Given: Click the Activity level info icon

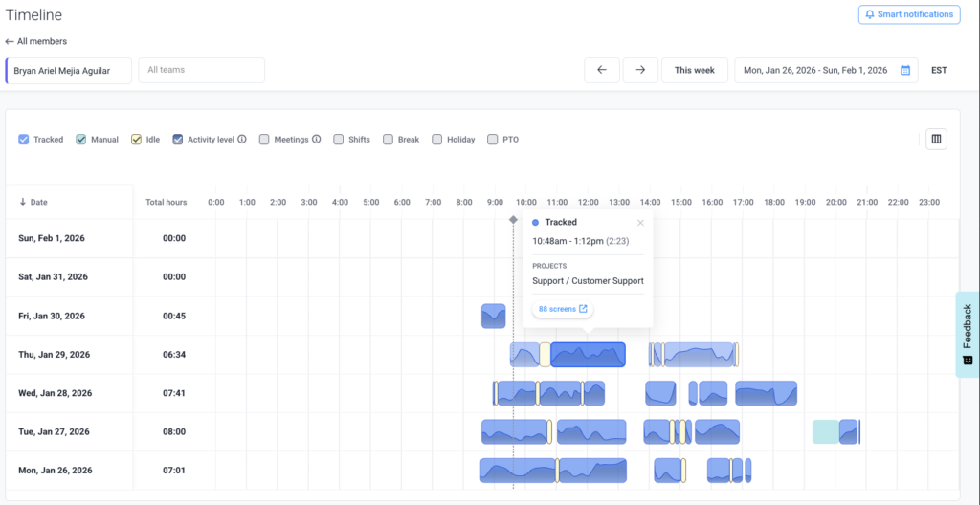Looking at the screenshot, I should coord(242,140).
